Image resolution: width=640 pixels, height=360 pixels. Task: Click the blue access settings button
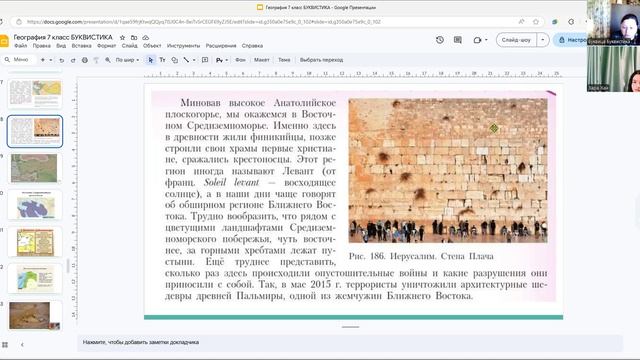click(571, 40)
